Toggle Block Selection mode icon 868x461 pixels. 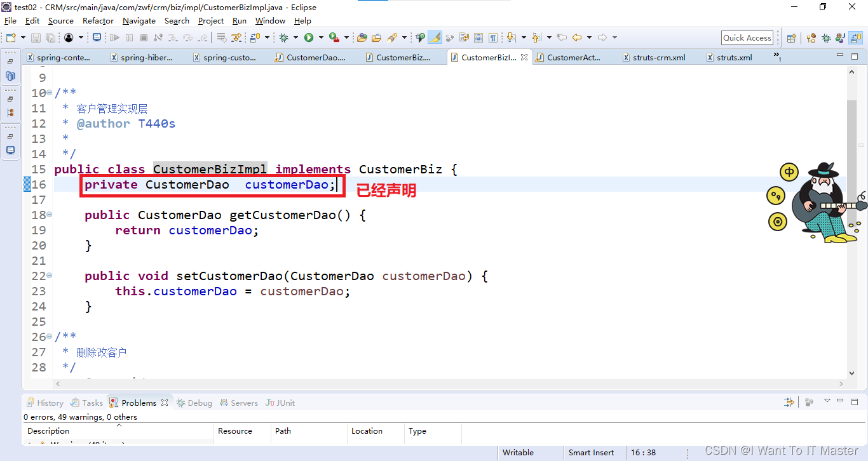tap(478, 37)
